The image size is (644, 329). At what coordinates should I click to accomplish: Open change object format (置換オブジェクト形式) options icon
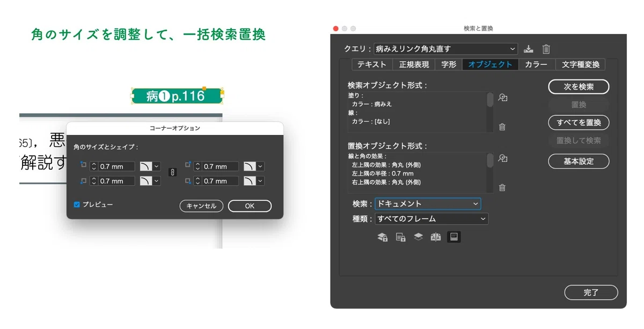(x=502, y=158)
